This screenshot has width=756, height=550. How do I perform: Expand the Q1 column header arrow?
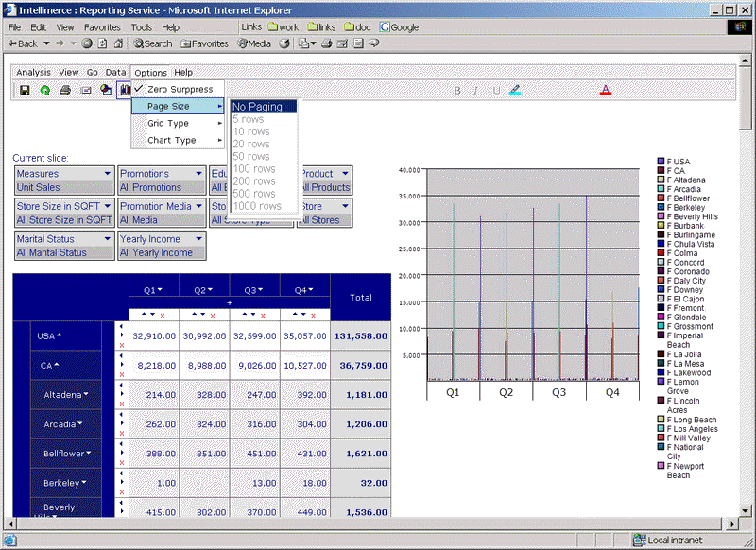pyautogui.click(x=160, y=289)
